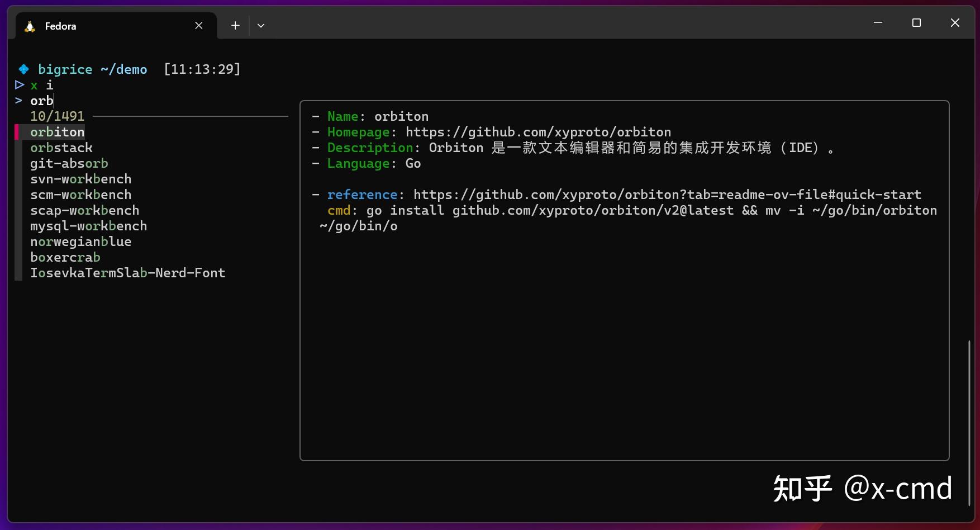Select 'IosevkaTermSlab-Nerd-Font' entry
Image resolution: width=980 pixels, height=530 pixels.
128,273
